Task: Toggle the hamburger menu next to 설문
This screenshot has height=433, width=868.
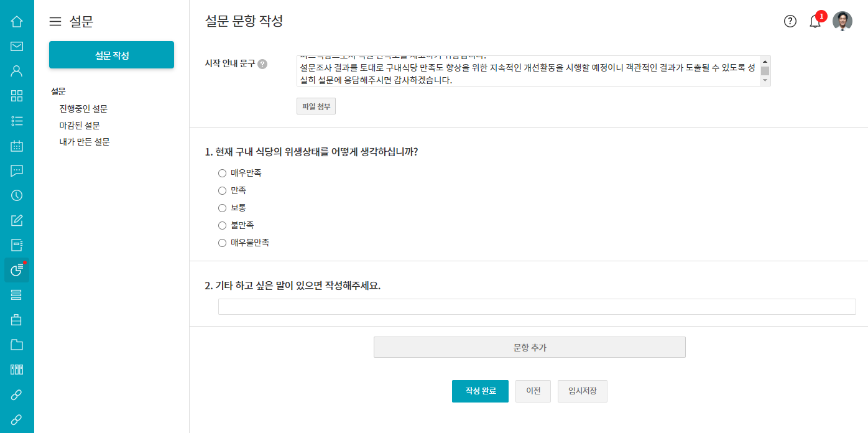Action: [x=55, y=22]
